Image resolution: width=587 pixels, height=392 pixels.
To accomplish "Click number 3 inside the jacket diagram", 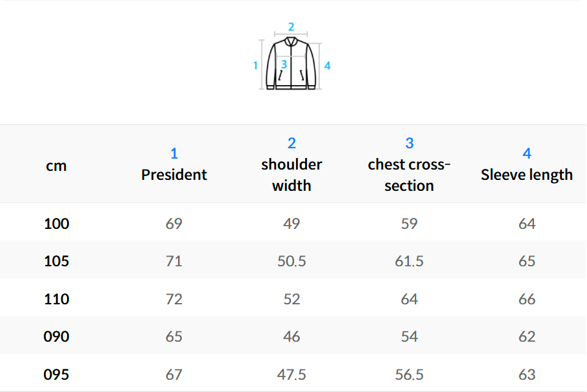I will [284, 64].
